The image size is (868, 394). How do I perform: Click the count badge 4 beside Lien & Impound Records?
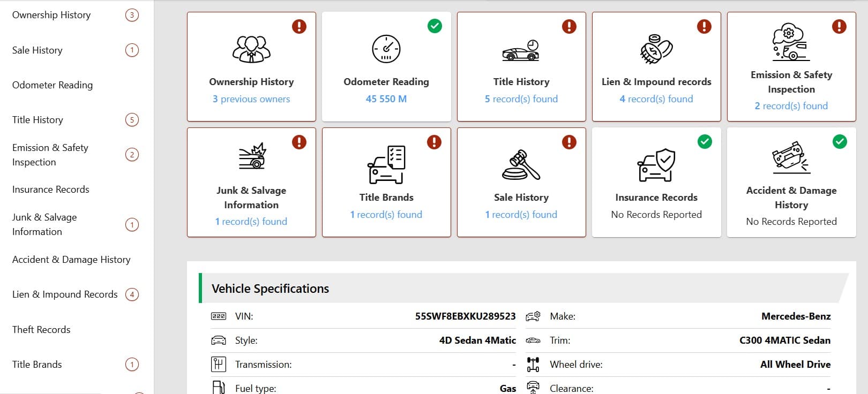pyautogui.click(x=132, y=294)
